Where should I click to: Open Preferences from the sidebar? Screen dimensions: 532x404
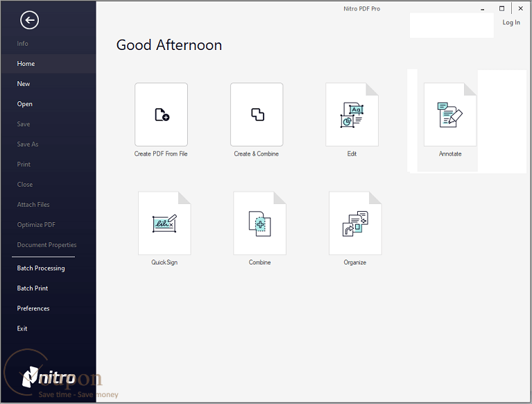pos(33,308)
